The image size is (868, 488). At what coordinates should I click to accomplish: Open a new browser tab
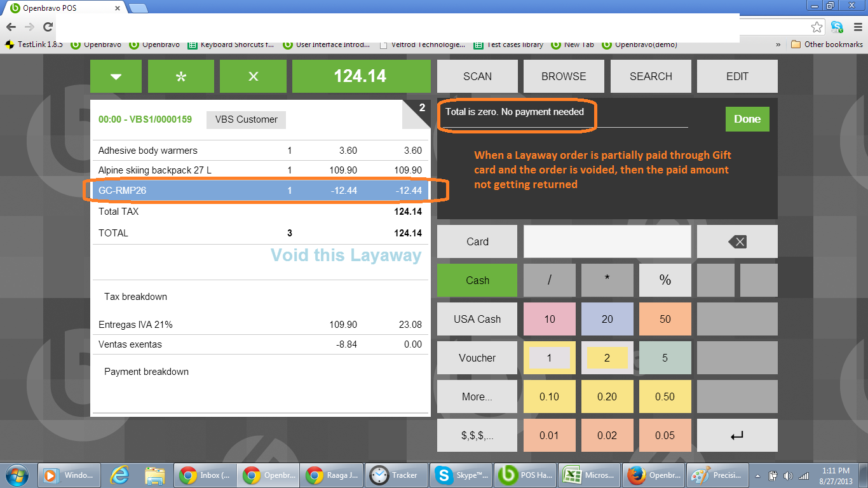(x=139, y=8)
